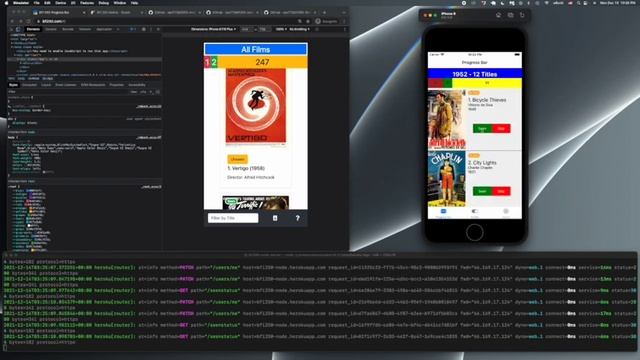This screenshot has height=360, width=640.
Task: Open the Apple menu
Action: [x=6, y=3]
